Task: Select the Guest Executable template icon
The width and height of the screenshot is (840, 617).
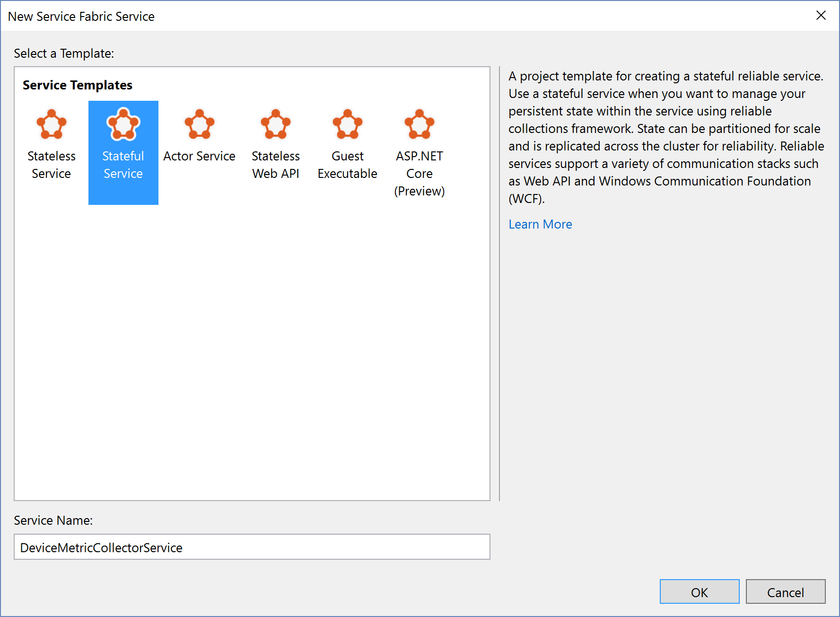Action: (348, 124)
